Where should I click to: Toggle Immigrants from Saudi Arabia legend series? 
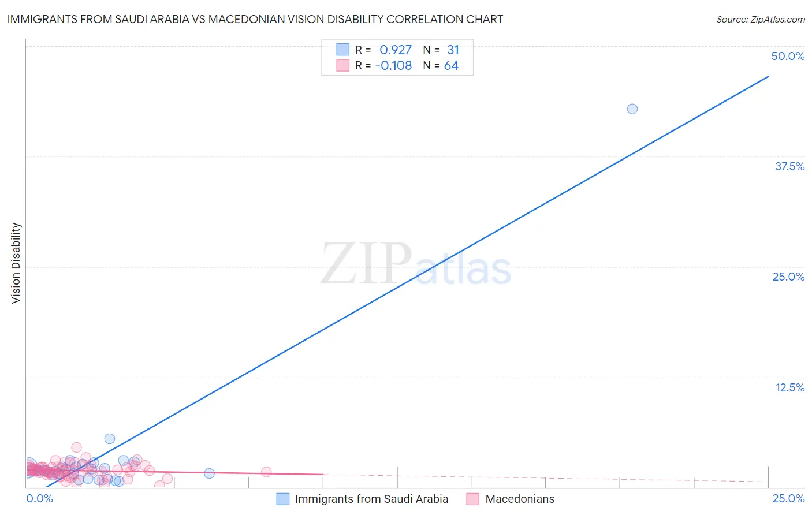point(362,499)
